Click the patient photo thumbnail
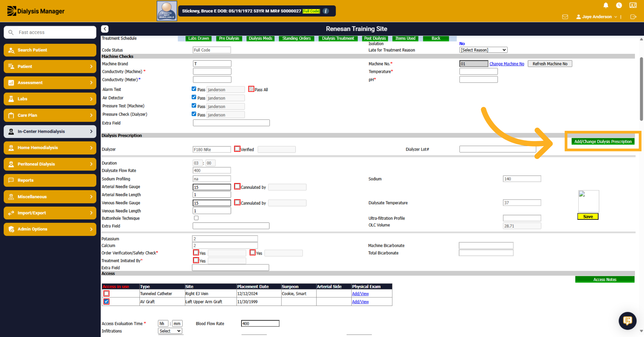Screen dimensions: 644x337 pyautogui.click(x=167, y=11)
